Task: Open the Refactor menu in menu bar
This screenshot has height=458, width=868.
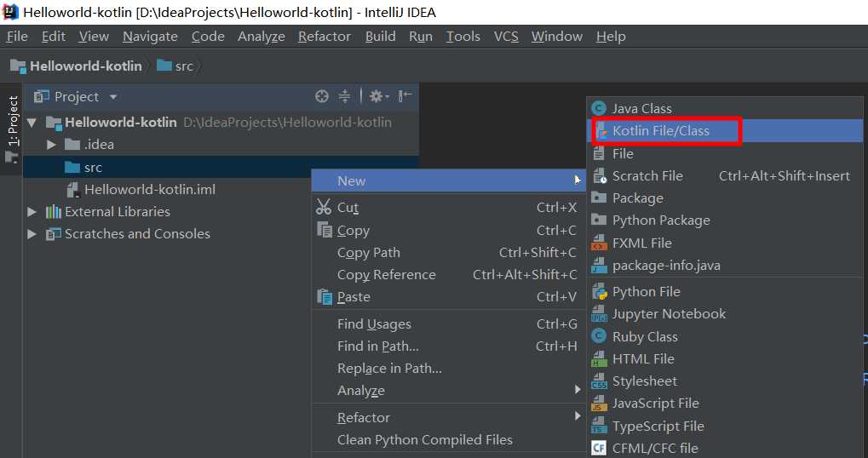Action: pos(325,37)
